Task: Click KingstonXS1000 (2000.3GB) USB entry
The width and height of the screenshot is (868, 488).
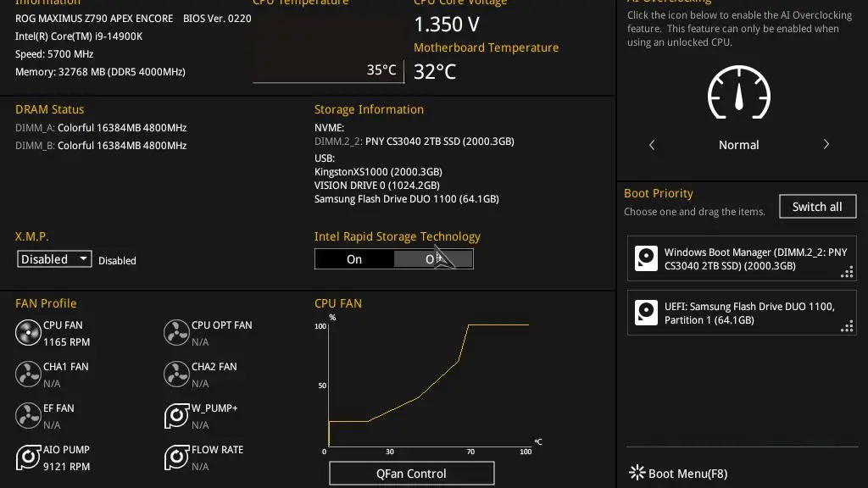Action: click(378, 171)
